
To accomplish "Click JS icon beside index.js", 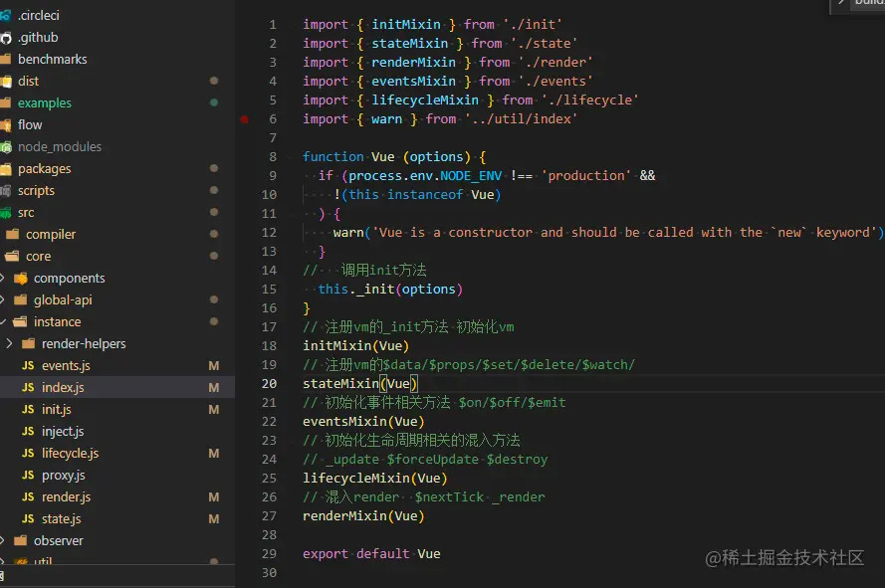I will (x=28, y=388).
